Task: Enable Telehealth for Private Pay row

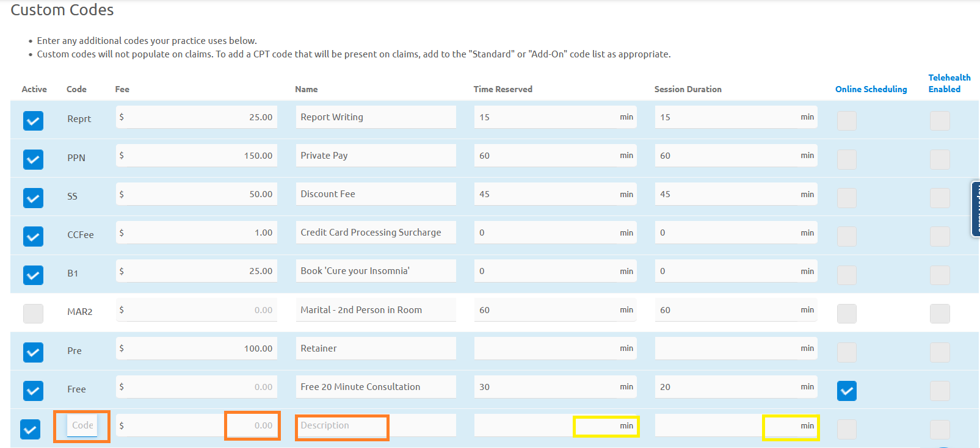Action: tap(940, 159)
